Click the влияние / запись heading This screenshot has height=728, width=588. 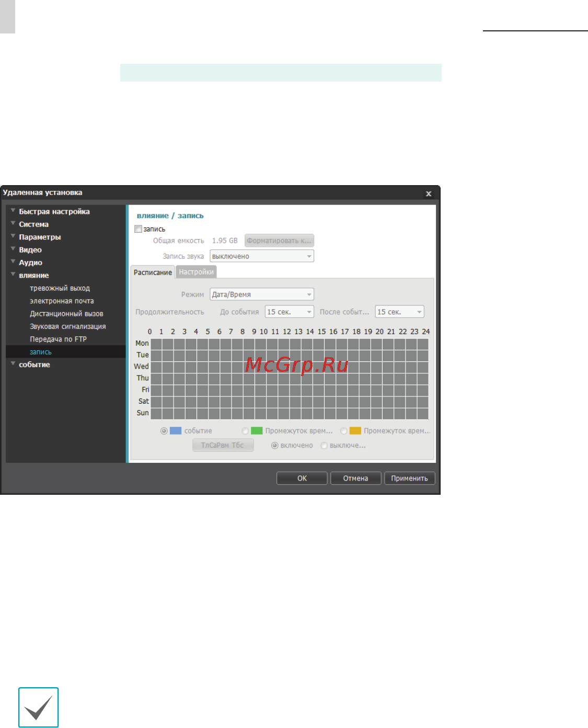coord(170,215)
